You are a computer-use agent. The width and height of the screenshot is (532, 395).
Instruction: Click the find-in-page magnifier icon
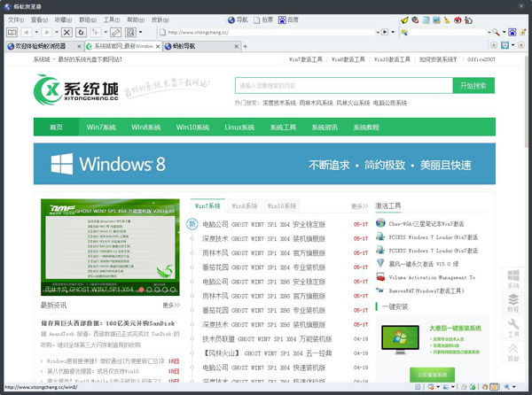tap(130, 33)
